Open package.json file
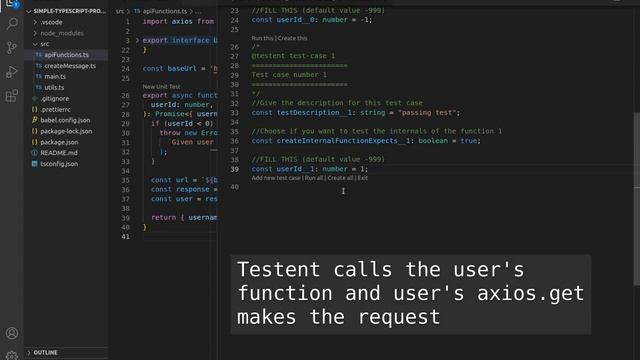Image resolution: width=640 pixels, height=360 pixels. [x=59, y=142]
